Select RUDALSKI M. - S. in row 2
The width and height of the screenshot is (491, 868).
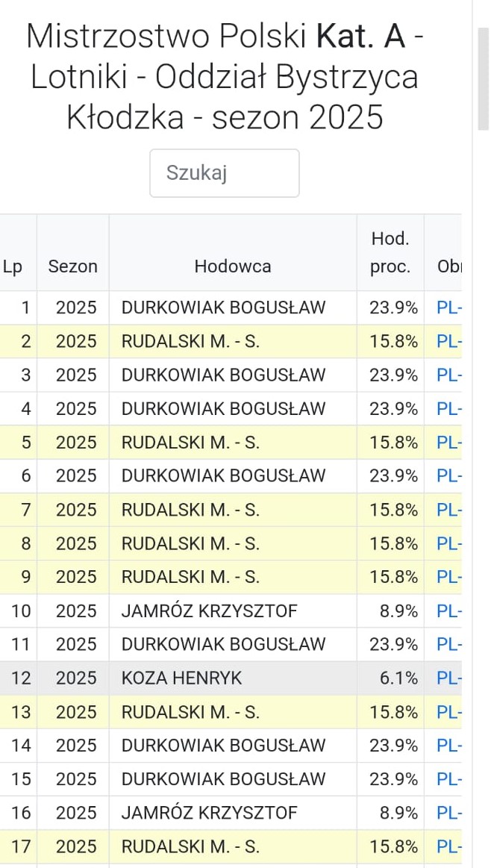190,341
